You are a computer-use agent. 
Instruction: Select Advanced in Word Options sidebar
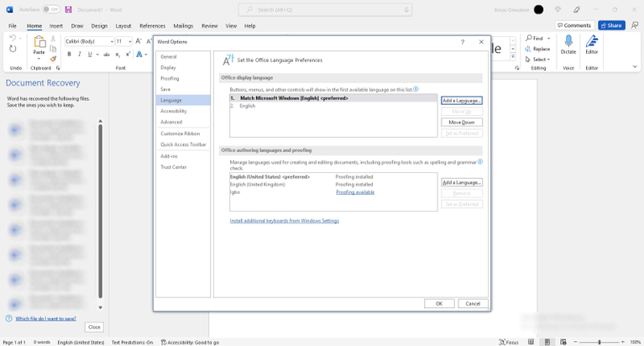click(x=183, y=122)
